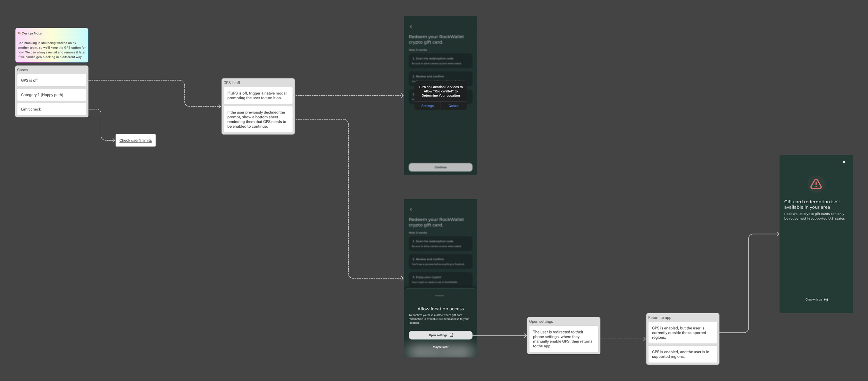Select Category 1 (Happy path) card
Screen dimensions: 868x381
pos(52,95)
